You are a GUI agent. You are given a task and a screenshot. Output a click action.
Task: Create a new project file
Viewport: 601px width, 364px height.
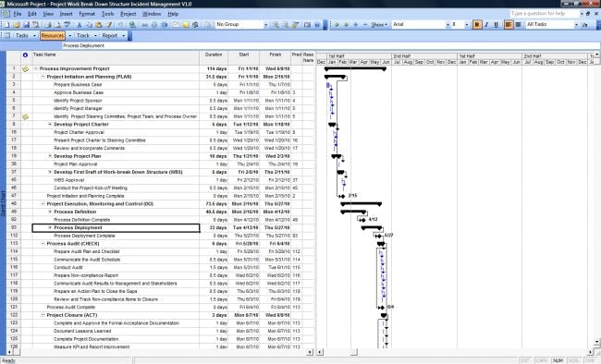(6, 25)
